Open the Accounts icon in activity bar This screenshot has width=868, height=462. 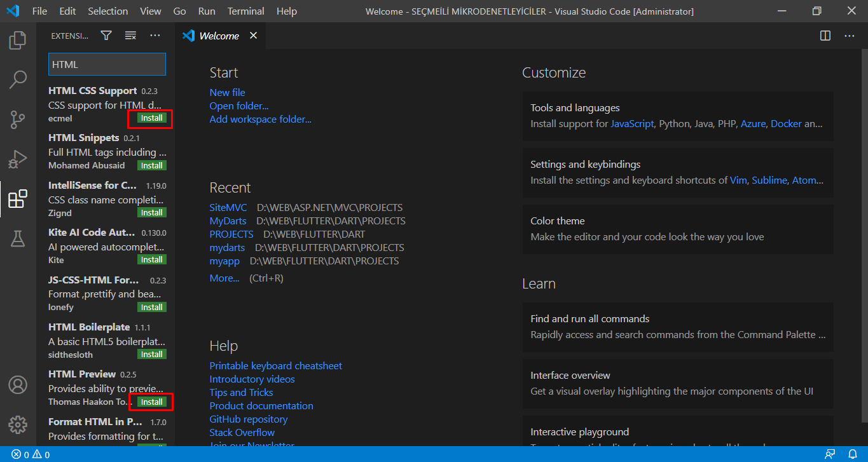pyautogui.click(x=18, y=384)
